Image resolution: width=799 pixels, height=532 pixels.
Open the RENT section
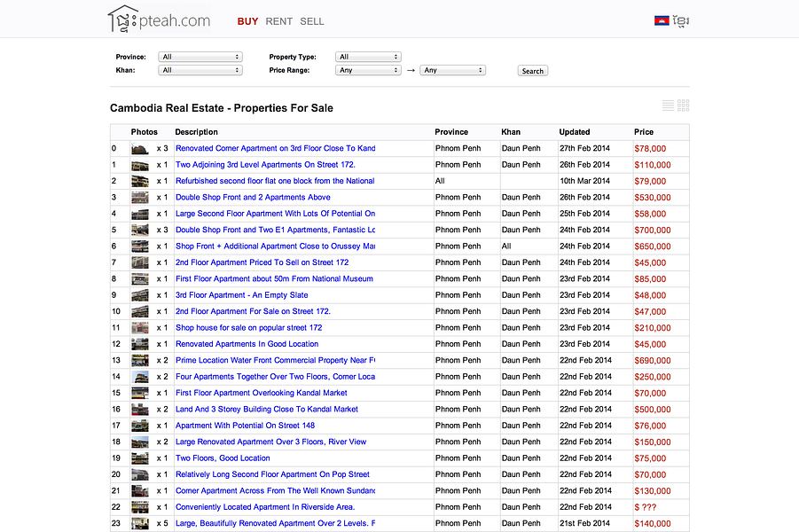tap(278, 21)
